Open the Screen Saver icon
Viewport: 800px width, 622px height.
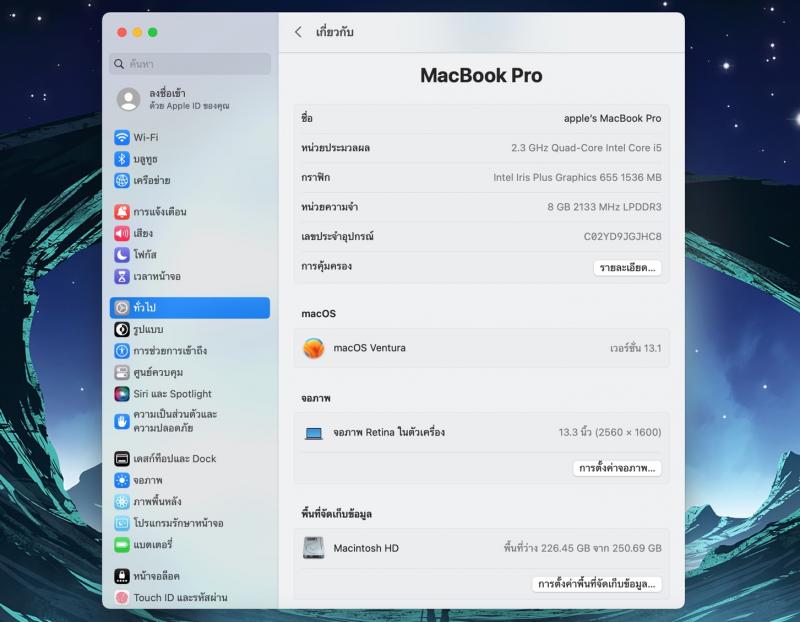(x=122, y=524)
